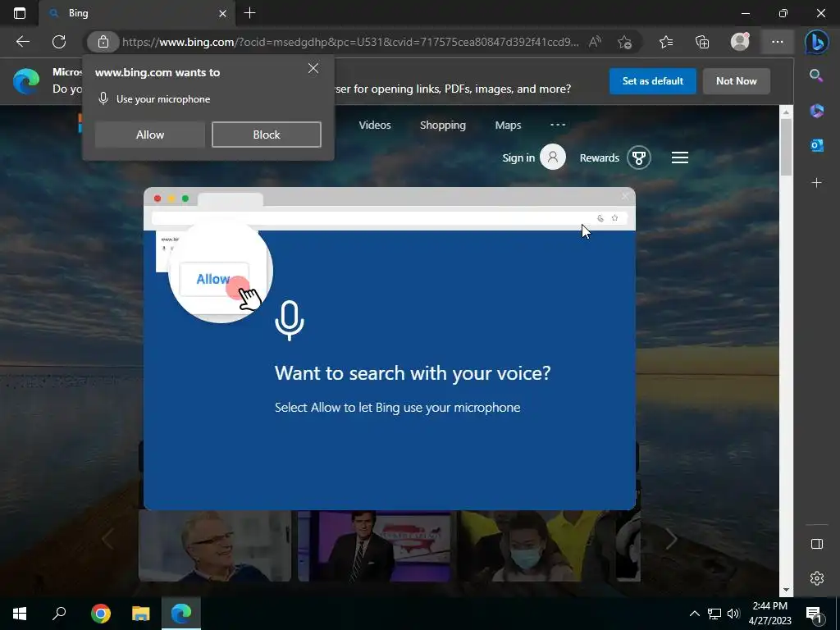Open a new tab with plus
This screenshot has width=840, height=630.
point(249,13)
